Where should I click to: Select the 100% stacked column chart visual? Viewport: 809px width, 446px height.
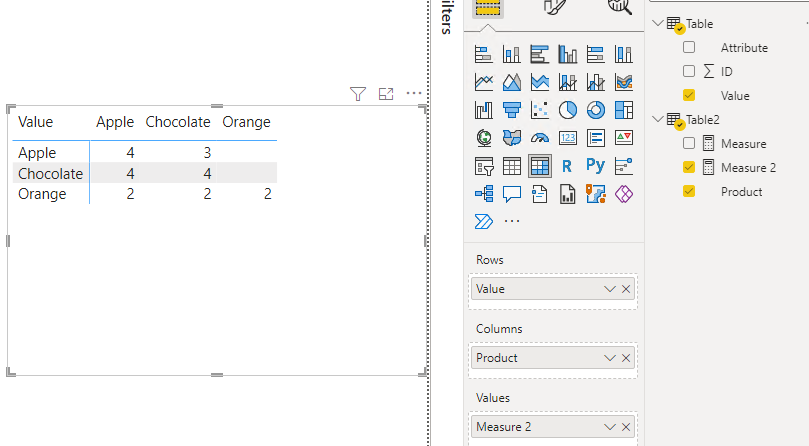pos(623,54)
